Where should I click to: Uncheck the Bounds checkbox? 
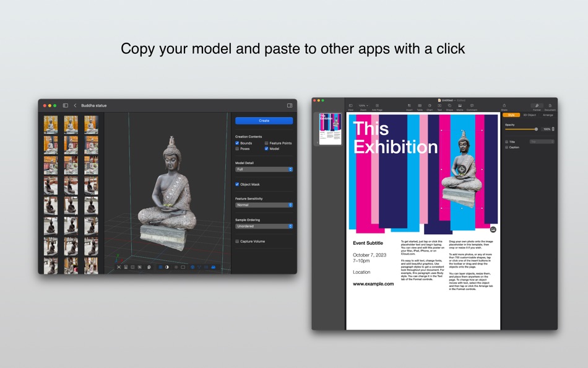[237, 143]
